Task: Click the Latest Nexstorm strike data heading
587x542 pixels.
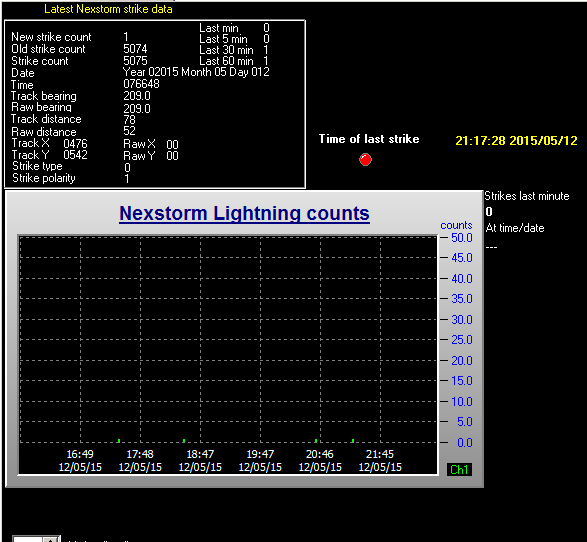Action: click(x=108, y=9)
